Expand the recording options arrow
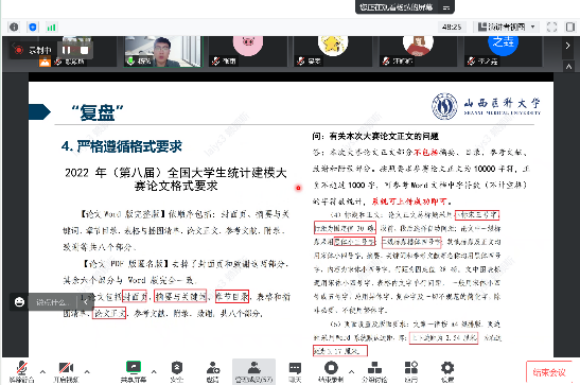The width and height of the screenshot is (580, 385). pyautogui.click(x=351, y=371)
